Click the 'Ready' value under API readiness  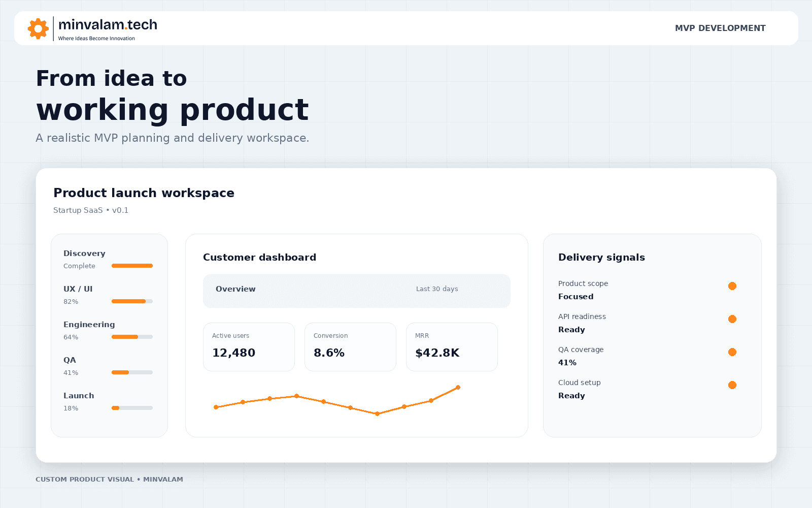pos(571,330)
